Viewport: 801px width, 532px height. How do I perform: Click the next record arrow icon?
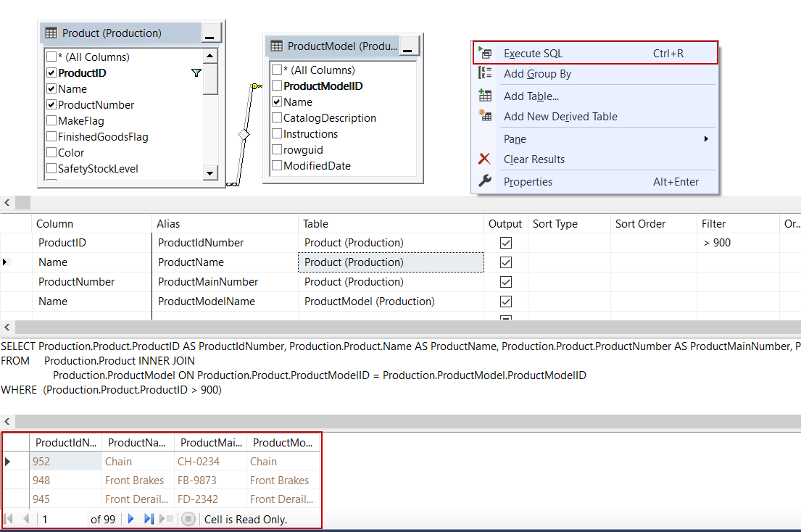coord(130,518)
